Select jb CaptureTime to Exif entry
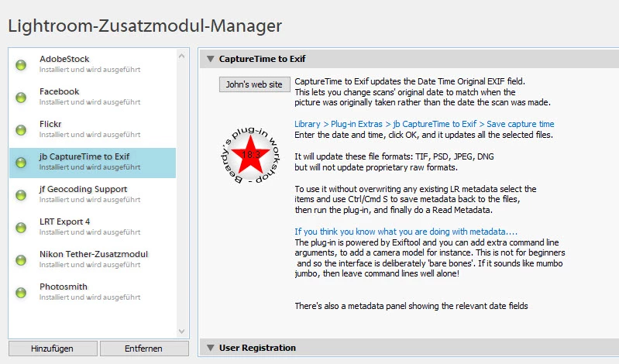Image resolution: width=619 pixels, height=364 pixels. (92, 163)
